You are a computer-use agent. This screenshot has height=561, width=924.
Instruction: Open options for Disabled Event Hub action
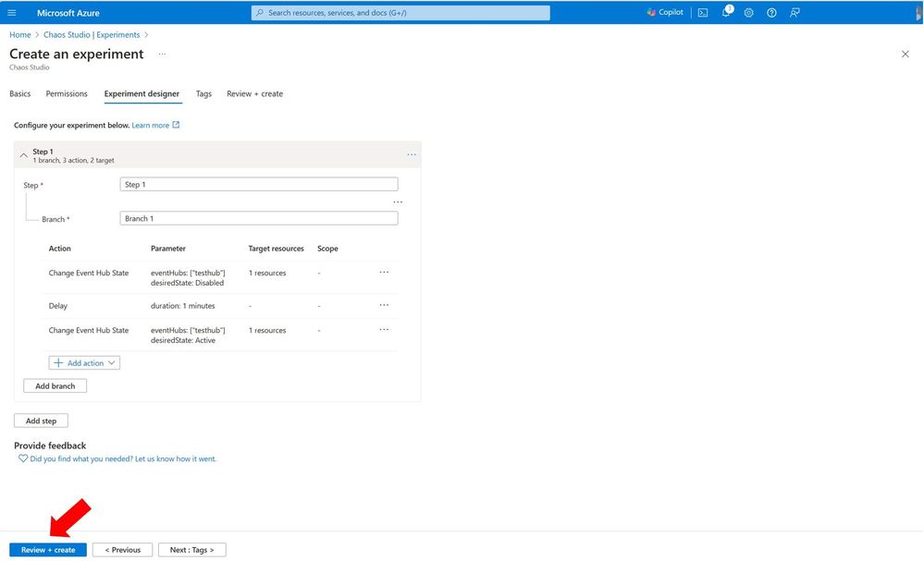point(384,272)
